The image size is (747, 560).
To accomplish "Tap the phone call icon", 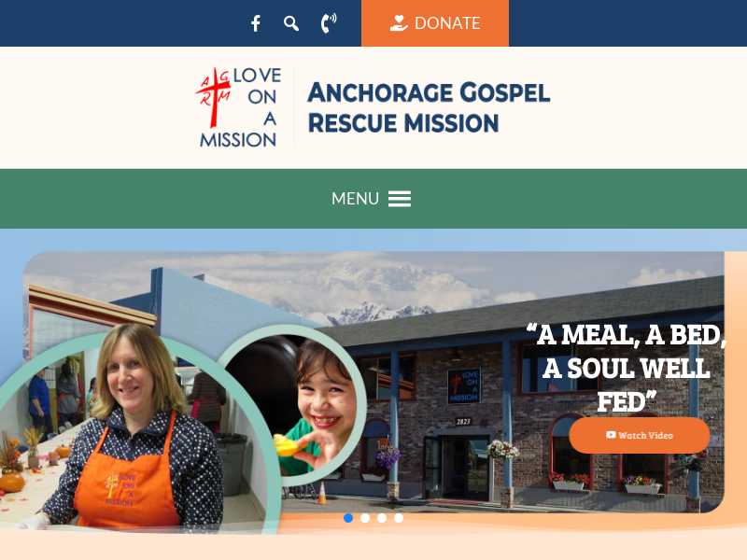I will click(329, 22).
